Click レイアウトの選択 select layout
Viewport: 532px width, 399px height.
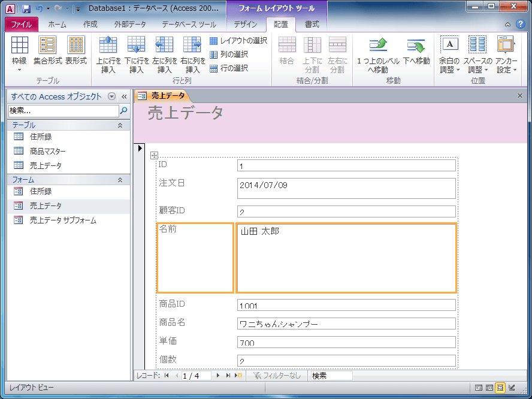pos(238,41)
